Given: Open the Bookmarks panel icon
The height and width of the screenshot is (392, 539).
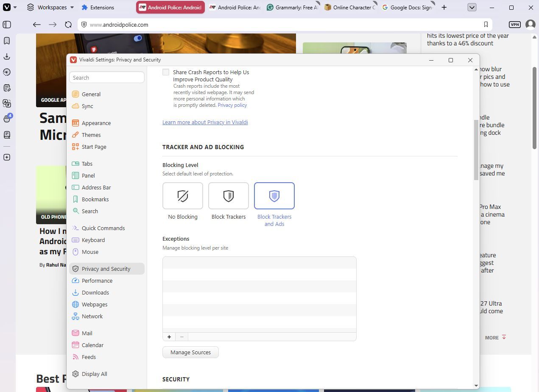Looking at the screenshot, I should pyautogui.click(x=7, y=41).
